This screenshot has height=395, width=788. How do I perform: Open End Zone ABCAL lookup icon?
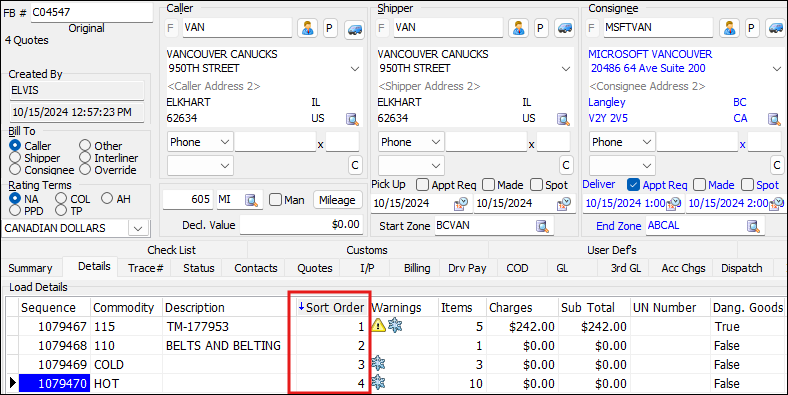coord(753,226)
